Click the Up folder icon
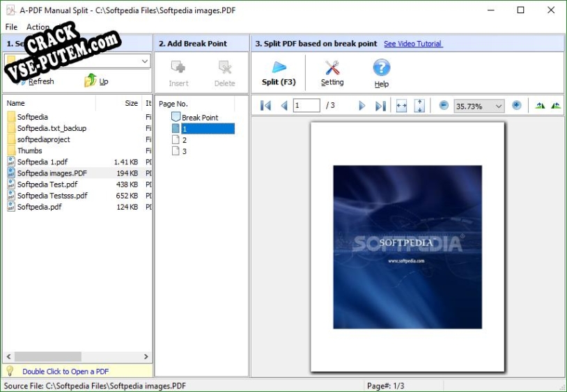 click(90, 80)
